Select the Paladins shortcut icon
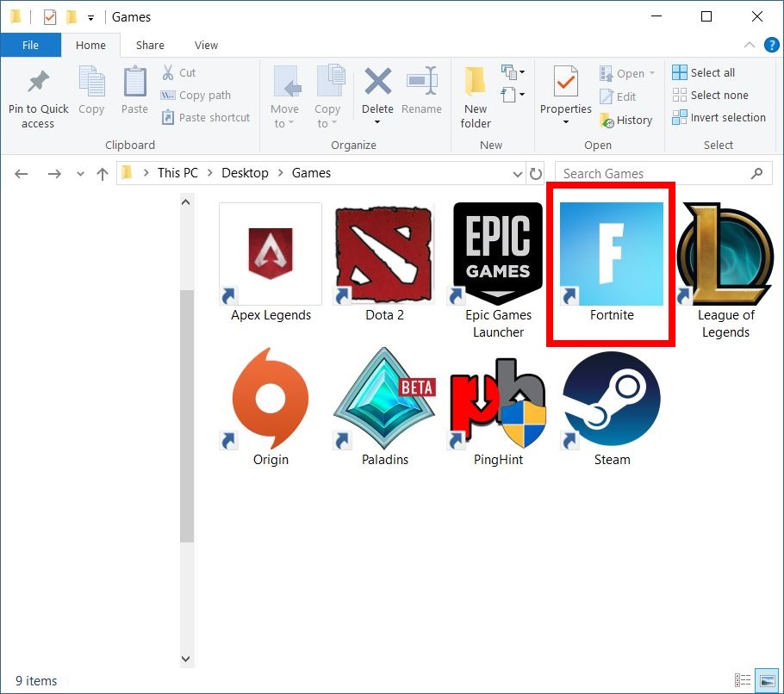This screenshot has width=784, height=694. pyautogui.click(x=384, y=399)
